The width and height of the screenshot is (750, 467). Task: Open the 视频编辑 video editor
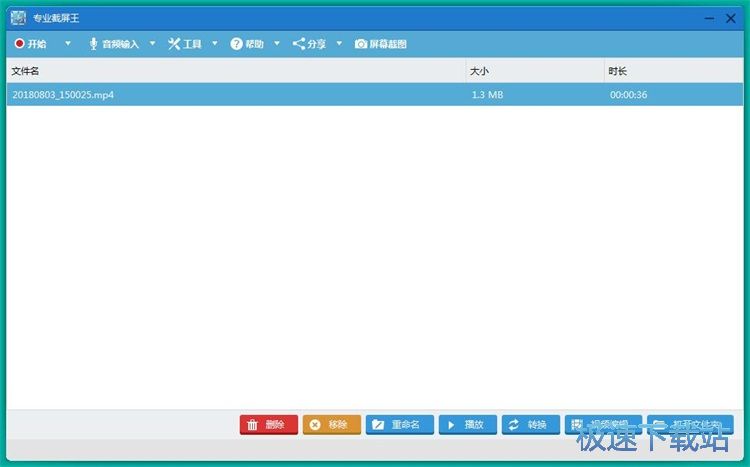point(604,424)
